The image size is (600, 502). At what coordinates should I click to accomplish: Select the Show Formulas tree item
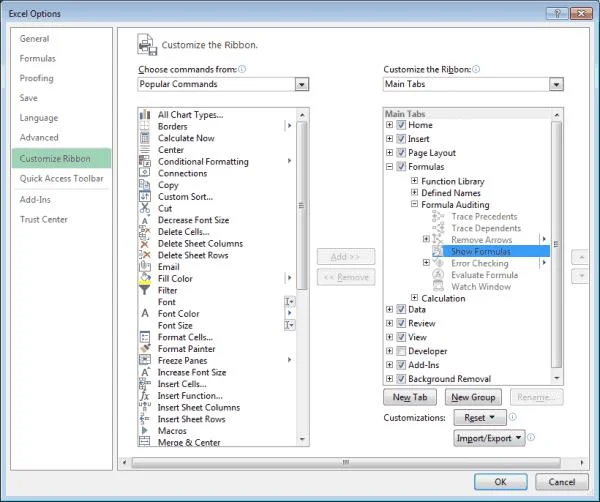click(x=491, y=251)
